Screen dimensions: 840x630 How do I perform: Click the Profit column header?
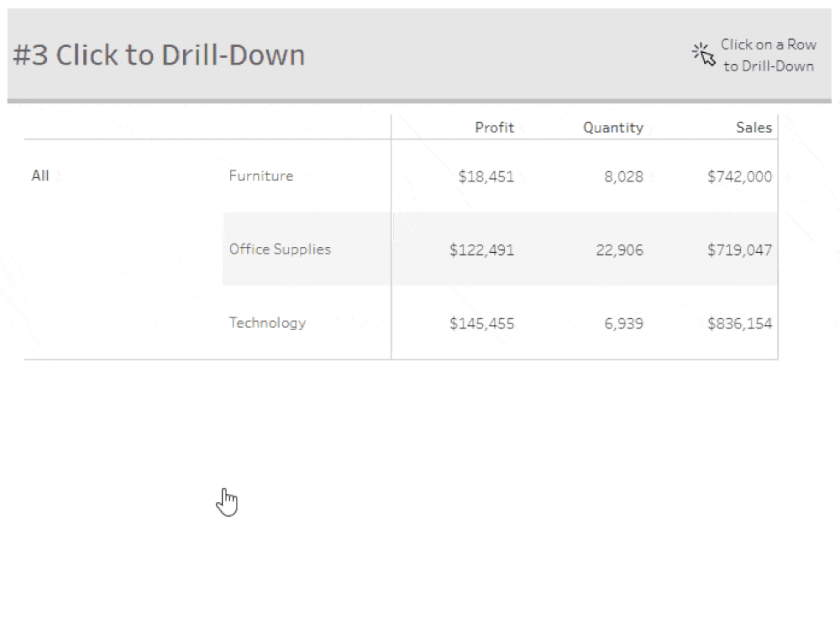click(495, 128)
